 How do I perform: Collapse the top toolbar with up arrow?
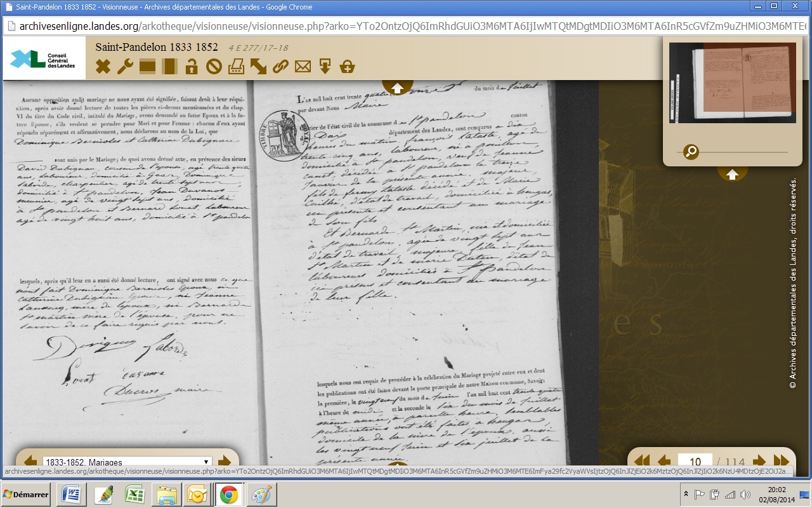coord(397,88)
